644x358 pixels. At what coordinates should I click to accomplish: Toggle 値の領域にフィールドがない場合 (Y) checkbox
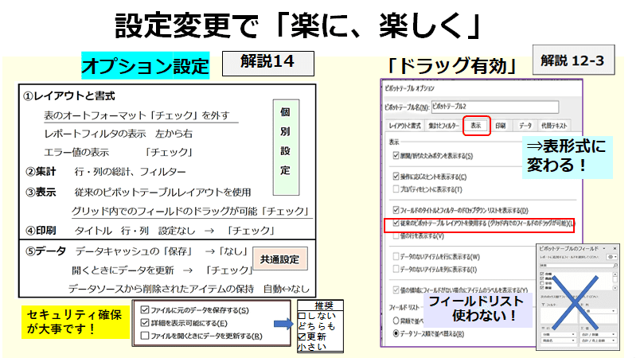396,290
